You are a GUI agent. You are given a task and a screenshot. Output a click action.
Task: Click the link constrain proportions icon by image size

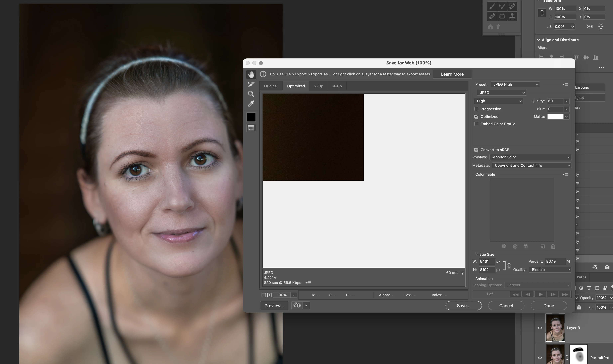coord(509,266)
